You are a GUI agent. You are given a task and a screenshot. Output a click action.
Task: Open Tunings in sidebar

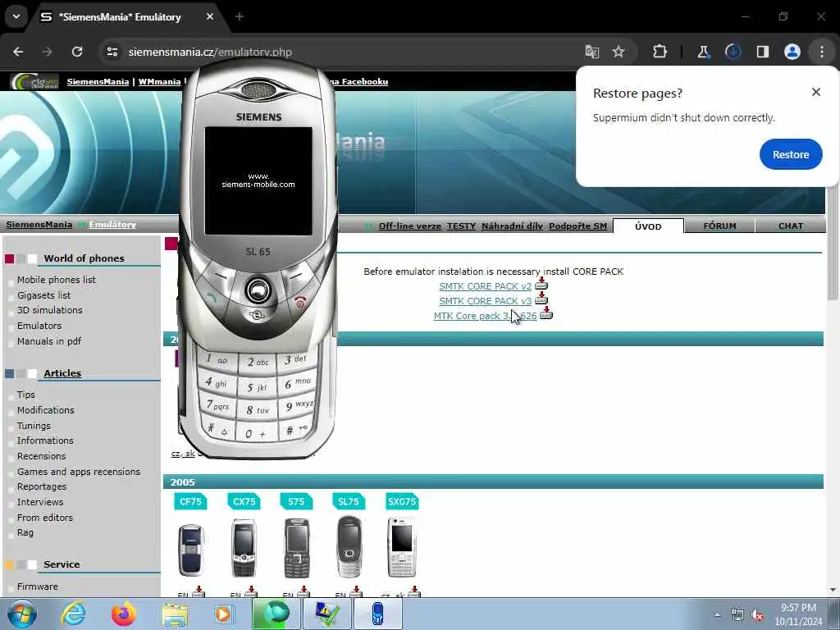click(34, 426)
